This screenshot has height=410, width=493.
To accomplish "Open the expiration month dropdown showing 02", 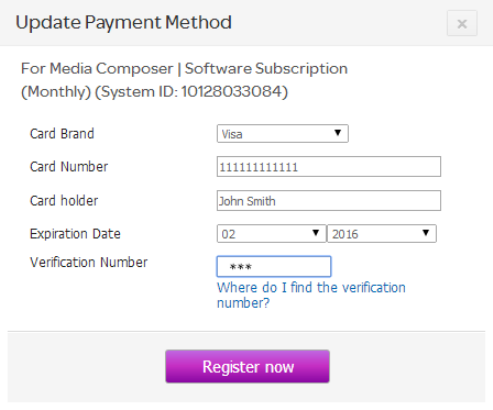I will coord(271,234).
